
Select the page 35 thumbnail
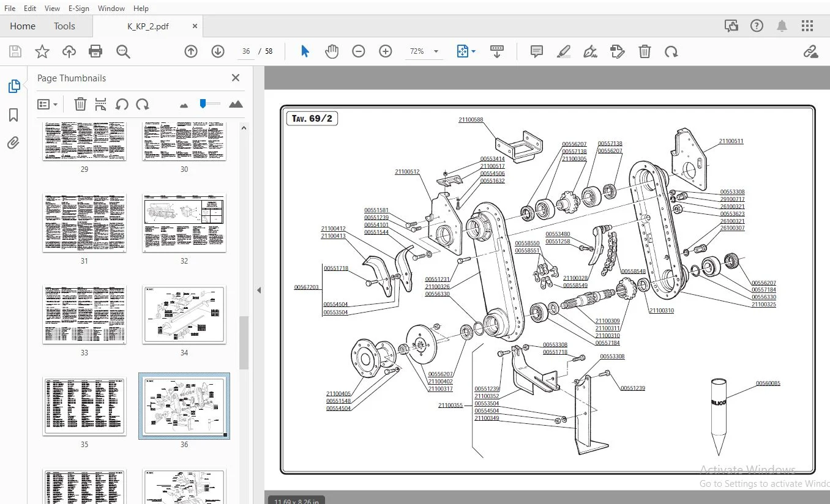84,407
